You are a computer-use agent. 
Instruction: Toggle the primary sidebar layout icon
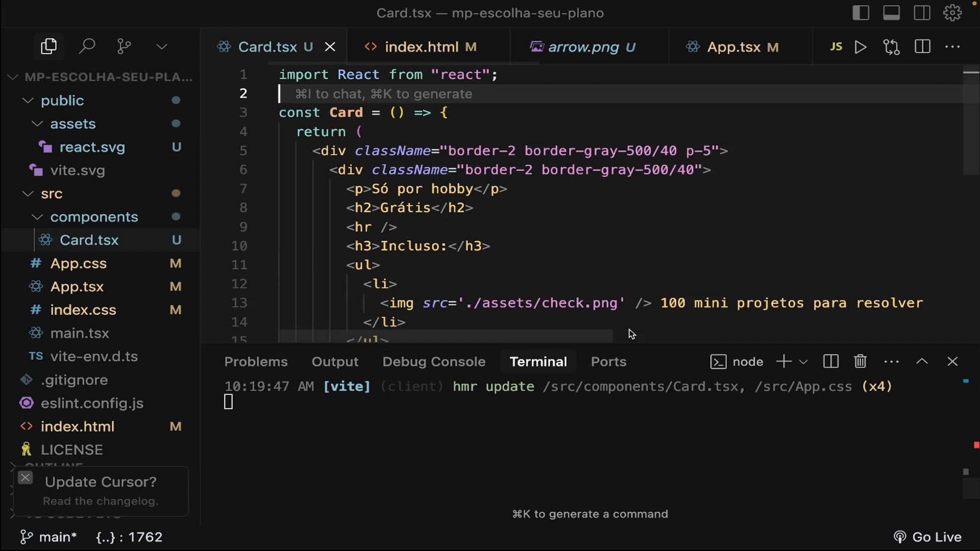tap(861, 13)
